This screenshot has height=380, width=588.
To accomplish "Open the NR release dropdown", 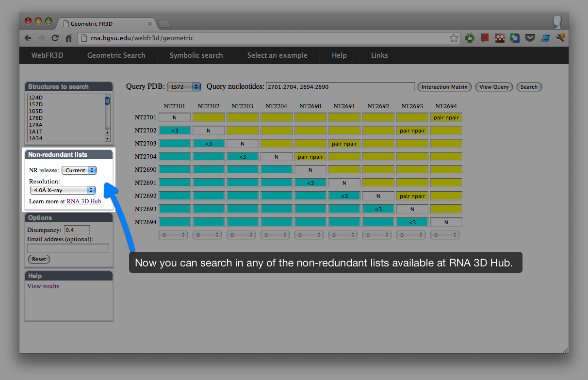I will click(x=79, y=170).
